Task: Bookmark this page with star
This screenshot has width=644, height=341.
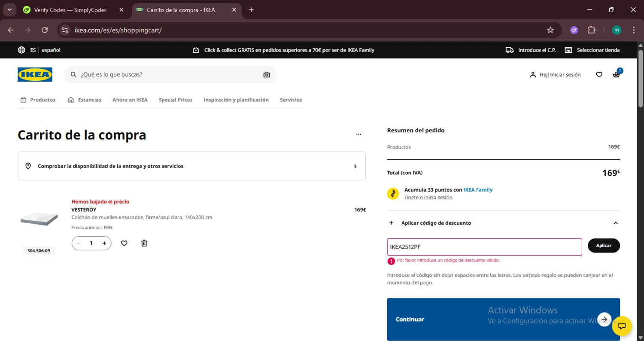Action: tap(550, 30)
